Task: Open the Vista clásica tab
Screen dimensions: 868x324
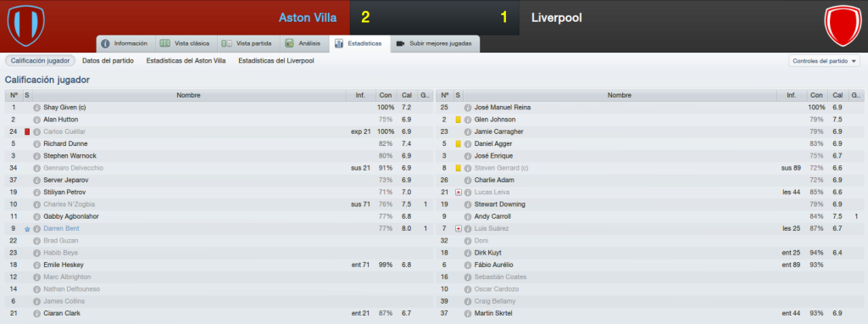Action: click(x=184, y=43)
